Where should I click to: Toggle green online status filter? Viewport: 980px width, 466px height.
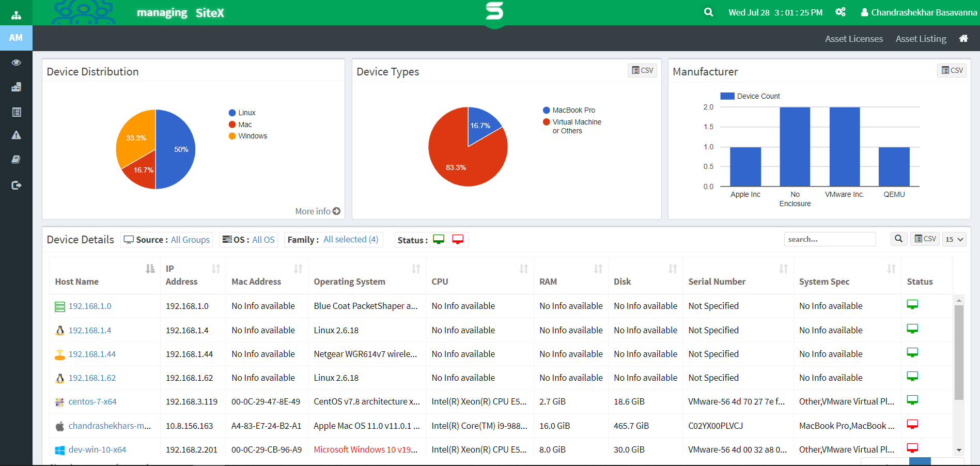[439, 239]
